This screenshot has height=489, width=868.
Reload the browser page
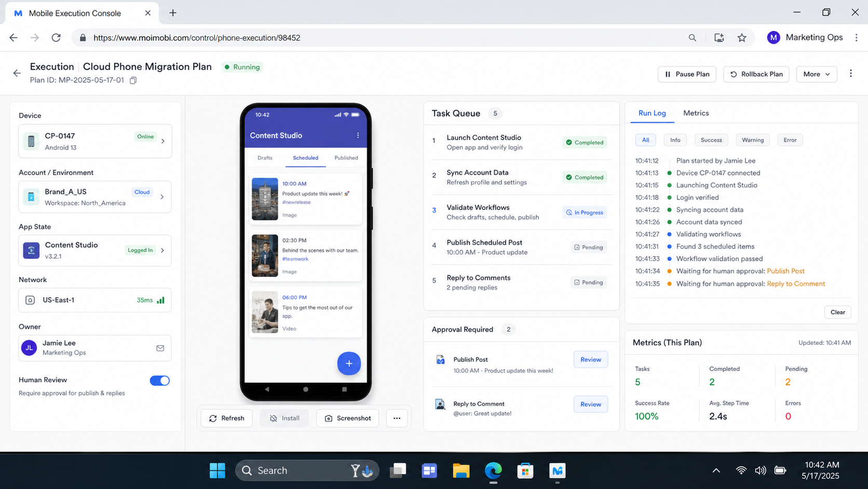[x=56, y=37]
